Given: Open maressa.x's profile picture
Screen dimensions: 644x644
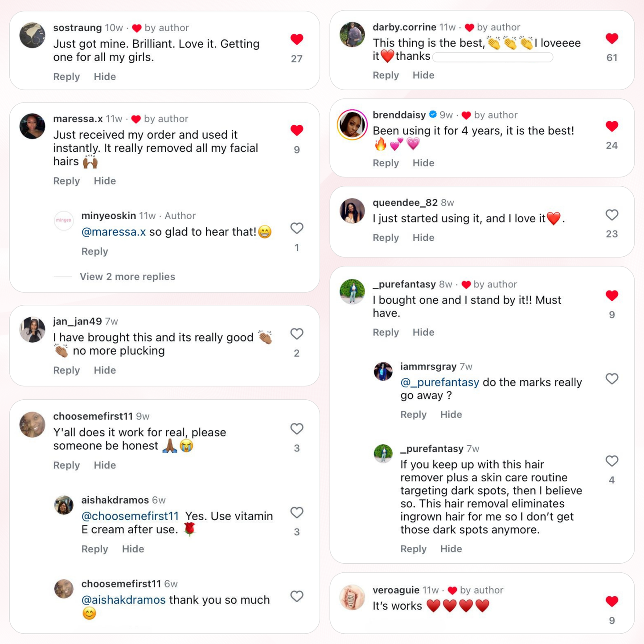Looking at the screenshot, I should (x=32, y=126).
